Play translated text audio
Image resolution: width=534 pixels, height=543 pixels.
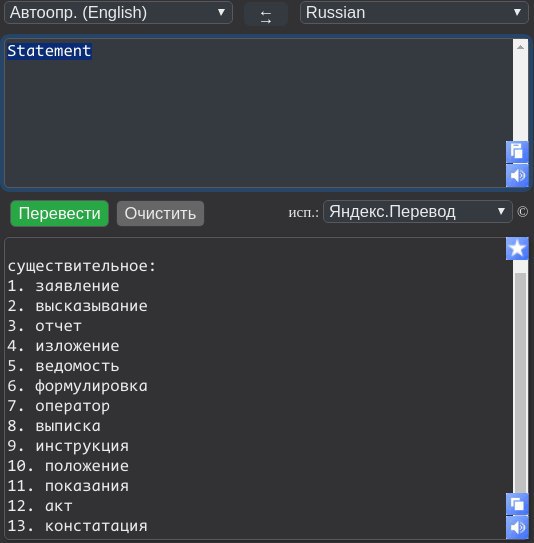point(517,528)
